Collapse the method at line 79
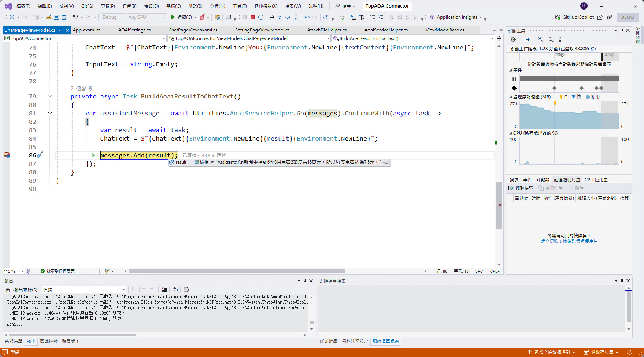 50,97
